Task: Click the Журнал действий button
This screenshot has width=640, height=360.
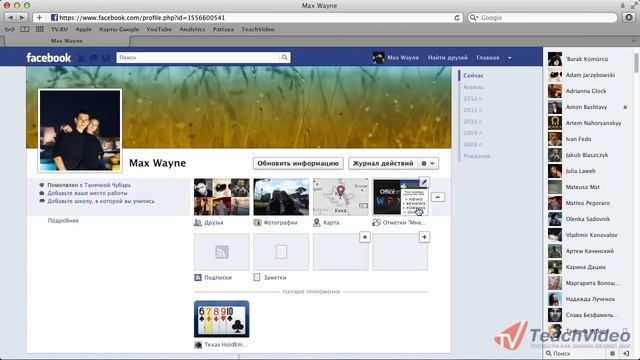Action: click(383, 163)
